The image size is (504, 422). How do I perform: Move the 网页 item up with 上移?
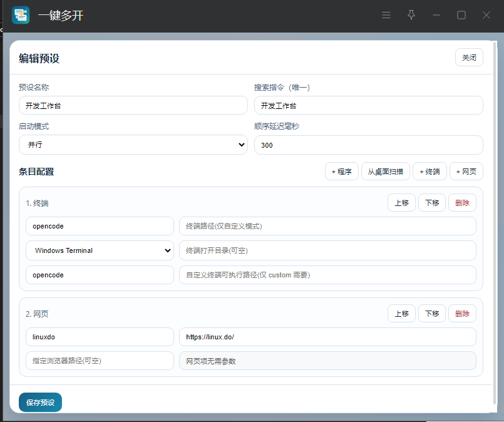pyautogui.click(x=401, y=314)
